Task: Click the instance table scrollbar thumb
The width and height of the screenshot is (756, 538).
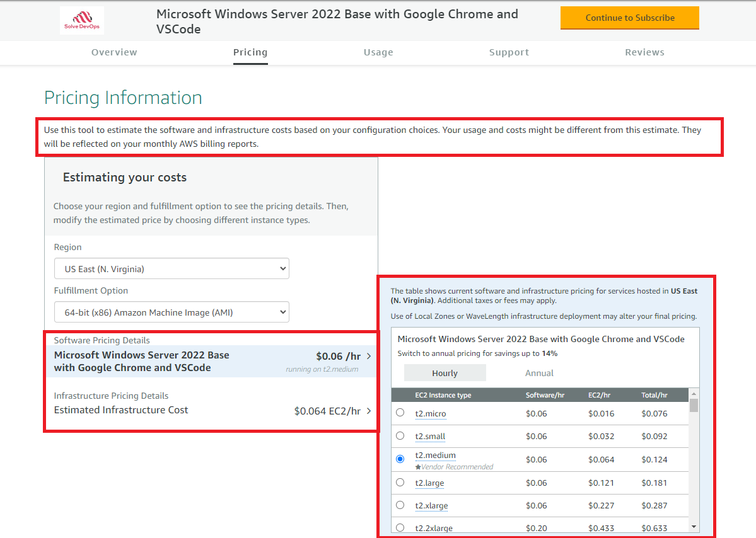Action: [x=694, y=405]
